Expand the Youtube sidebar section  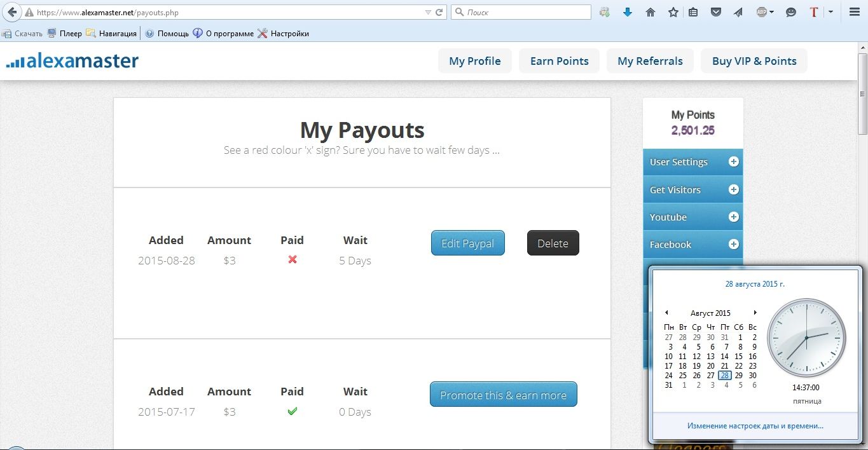(x=733, y=217)
